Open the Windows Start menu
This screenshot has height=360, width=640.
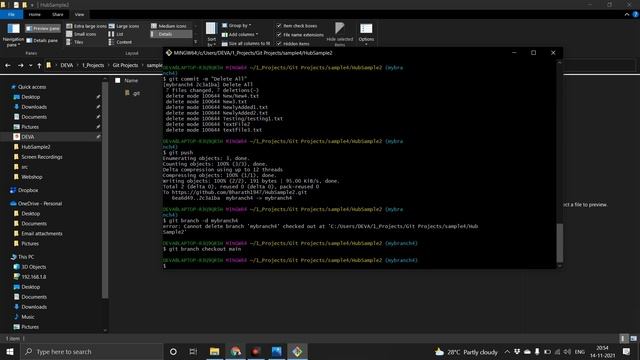(x=10, y=351)
